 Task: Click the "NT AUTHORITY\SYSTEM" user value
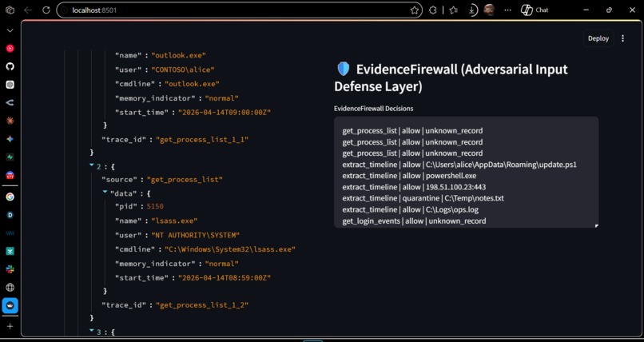pos(195,235)
